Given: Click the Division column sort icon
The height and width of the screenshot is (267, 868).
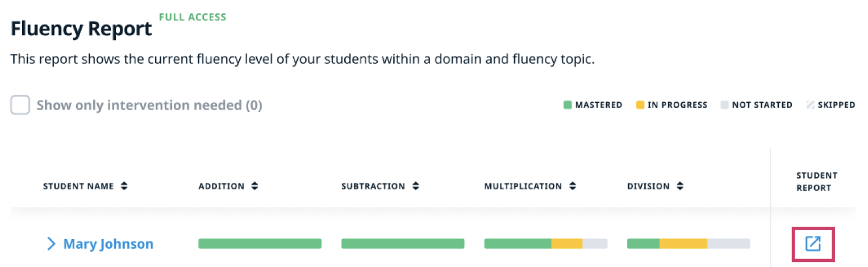Looking at the screenshot, I should (x=679, y=186).
